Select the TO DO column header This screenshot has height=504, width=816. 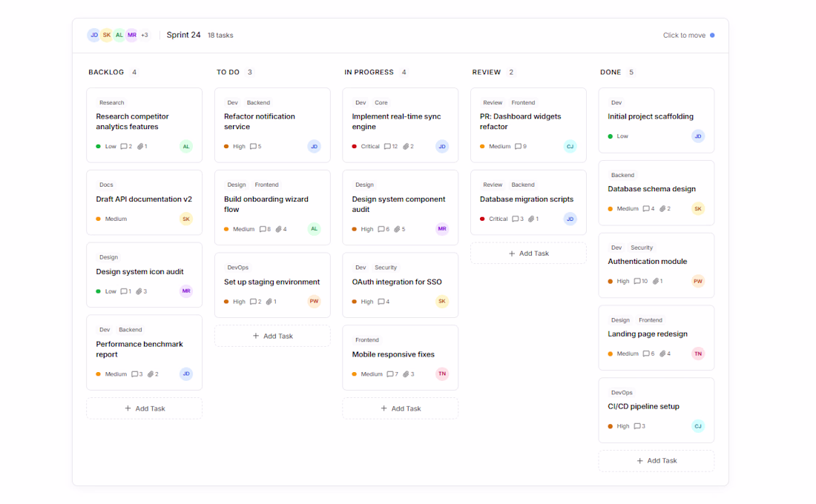click(228, 73)
